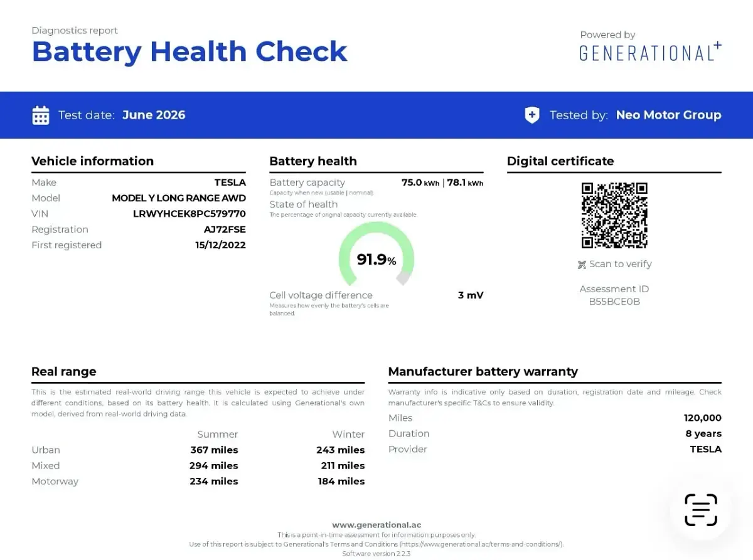Click the Manufacturer battery warranty heading
Viewport: 753px width, 560px height.
[x=483, y=371]
